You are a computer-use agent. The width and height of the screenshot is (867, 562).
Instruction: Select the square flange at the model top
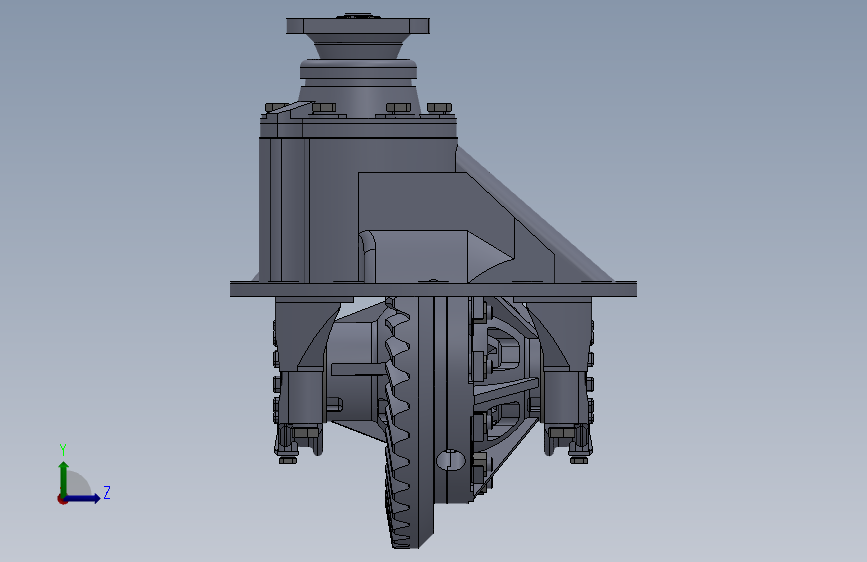(358, 25)
